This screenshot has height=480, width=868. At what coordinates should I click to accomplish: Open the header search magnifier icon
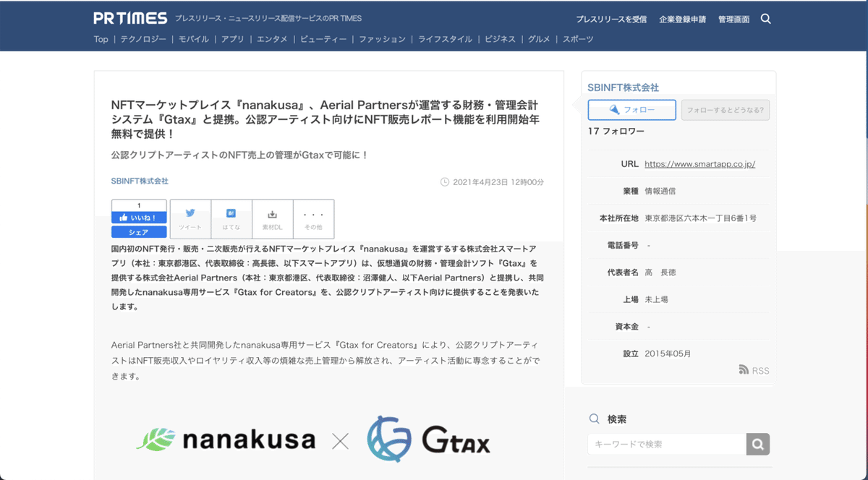[766, 19]
